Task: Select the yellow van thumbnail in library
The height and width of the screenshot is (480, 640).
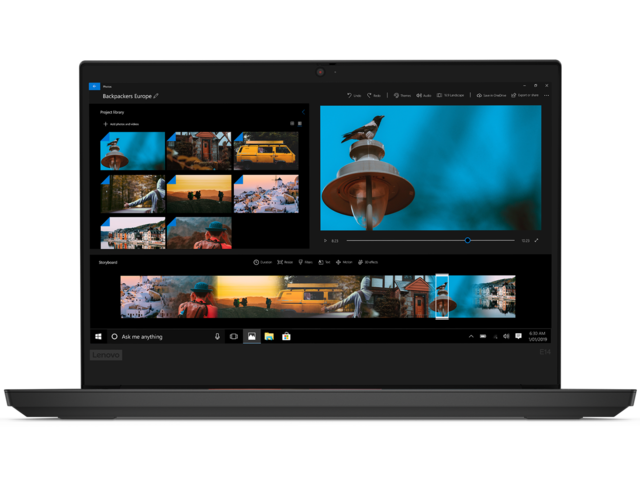Action: tap(265, 151)
